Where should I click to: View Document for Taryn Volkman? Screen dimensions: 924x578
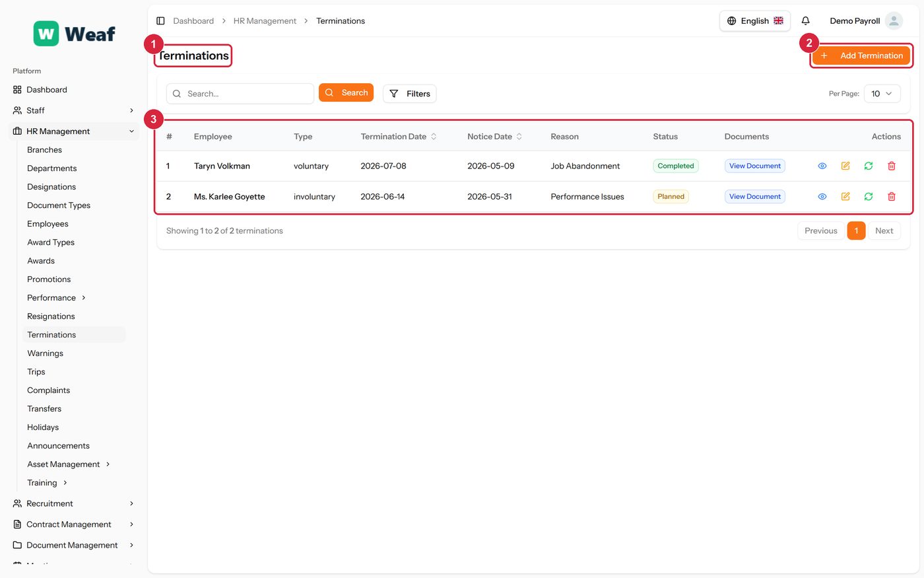[x=755, y=166]
